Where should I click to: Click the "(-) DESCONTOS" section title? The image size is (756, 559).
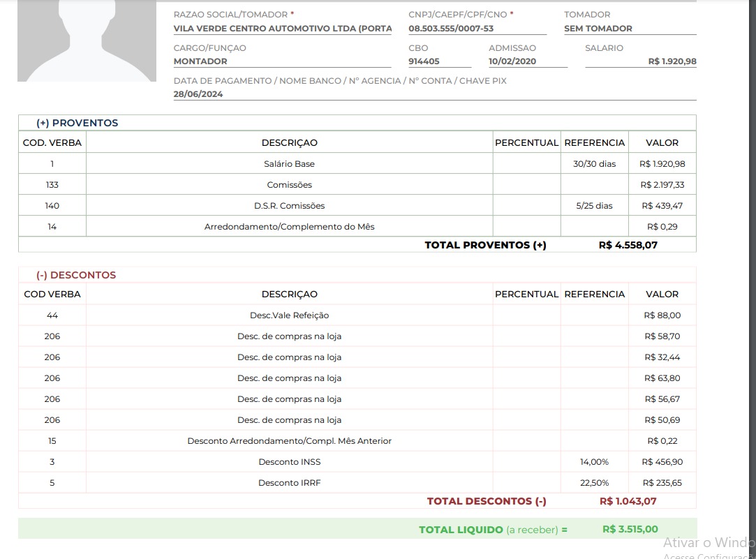pos(76,275)
